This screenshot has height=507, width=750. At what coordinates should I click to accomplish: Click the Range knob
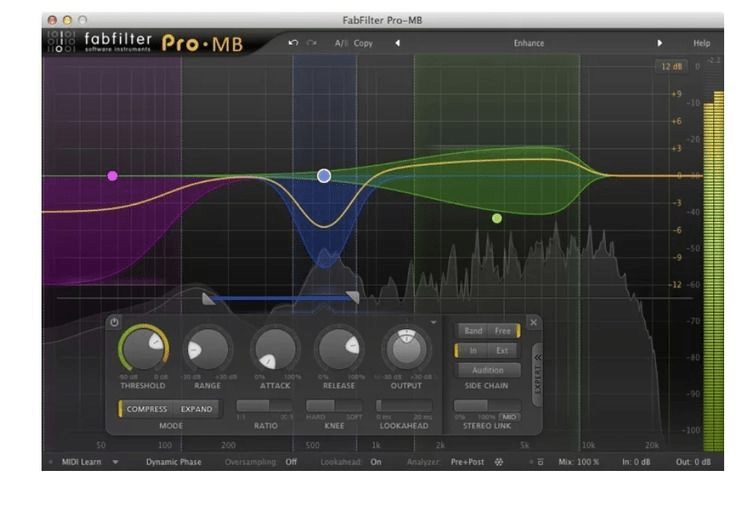coord(208,349)
